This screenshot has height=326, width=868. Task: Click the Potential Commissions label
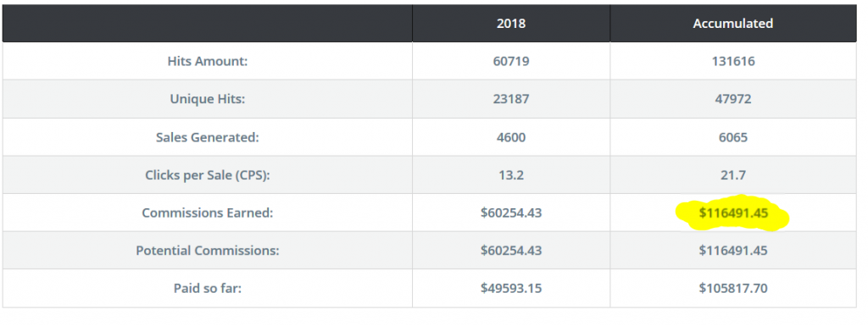tap(208, 251)
